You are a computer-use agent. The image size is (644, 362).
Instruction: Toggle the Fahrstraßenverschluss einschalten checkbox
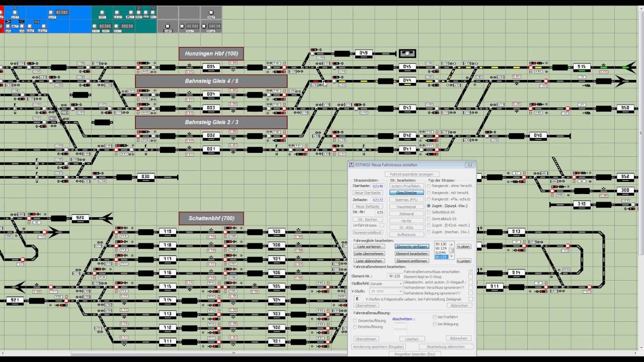click(470, 272)
